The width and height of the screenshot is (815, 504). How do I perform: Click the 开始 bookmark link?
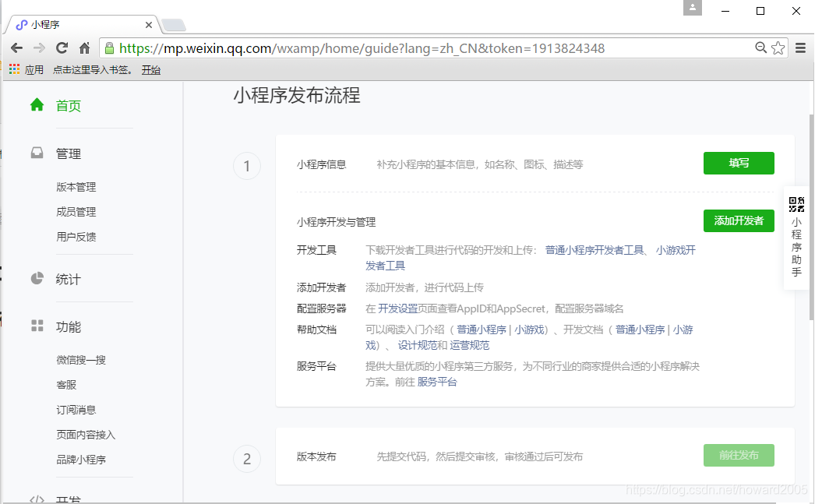coord(150,69)
